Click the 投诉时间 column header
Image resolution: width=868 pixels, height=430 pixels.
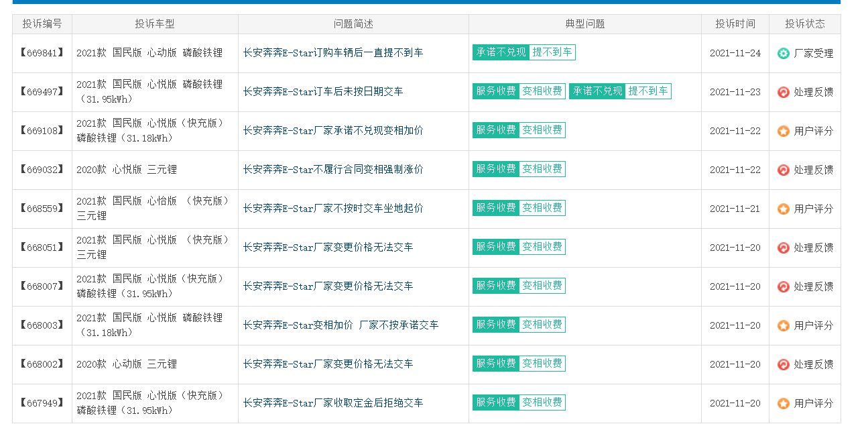click(x=735, y=24)
